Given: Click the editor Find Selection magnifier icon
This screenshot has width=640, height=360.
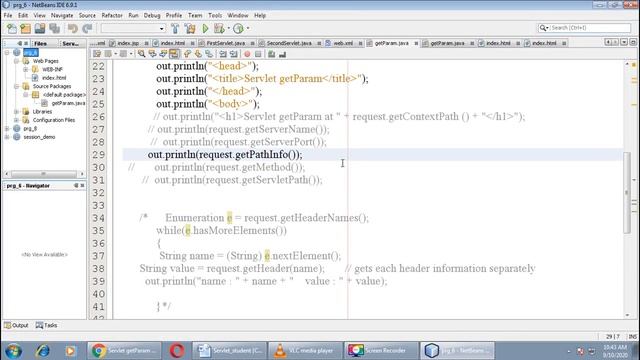Looking at the screenshot, I should [141, 54].
